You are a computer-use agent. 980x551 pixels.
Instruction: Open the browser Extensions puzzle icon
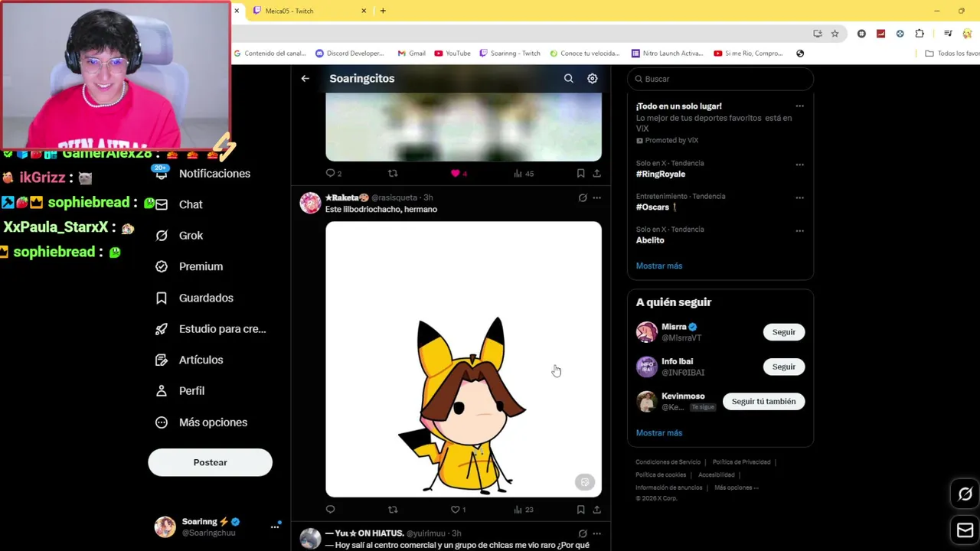(920, 34)
